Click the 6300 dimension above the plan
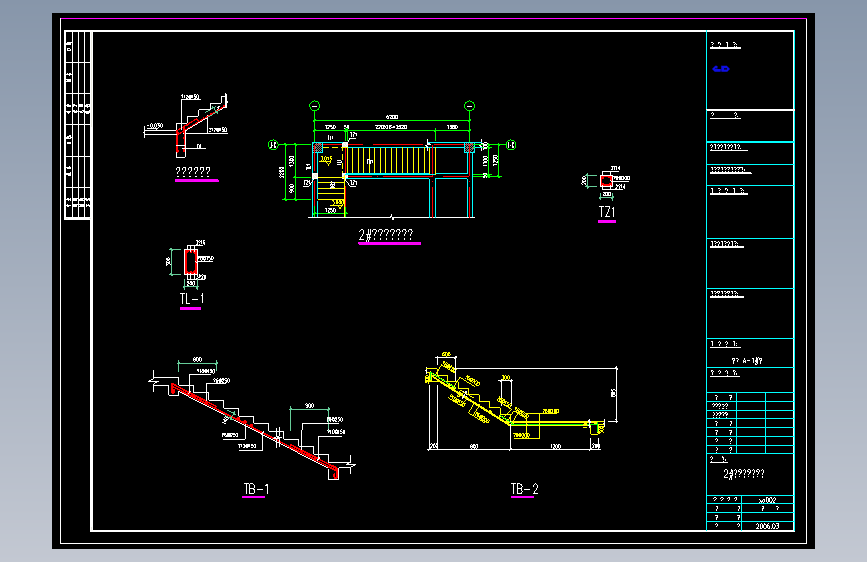Image resolution: width=867 pixels, height=562 pixels. tap(391, 117)
